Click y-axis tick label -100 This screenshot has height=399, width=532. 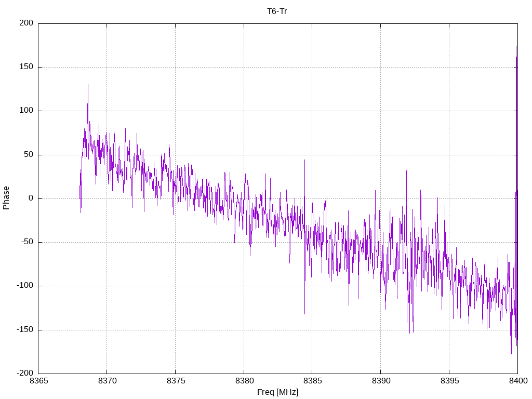[x=25, y=286]
